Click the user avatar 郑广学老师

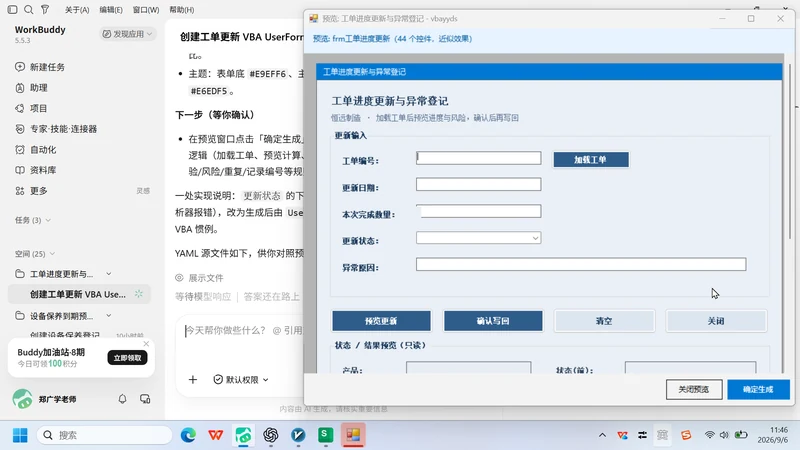[22, 398]
